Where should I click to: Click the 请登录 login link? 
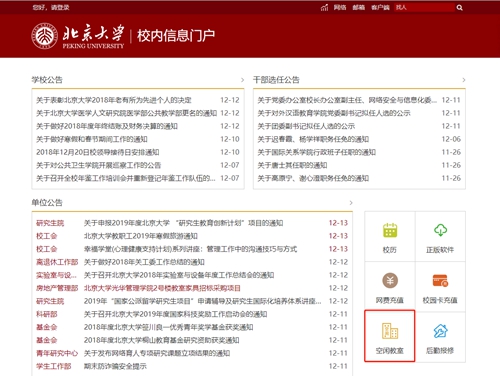point(60,7)
